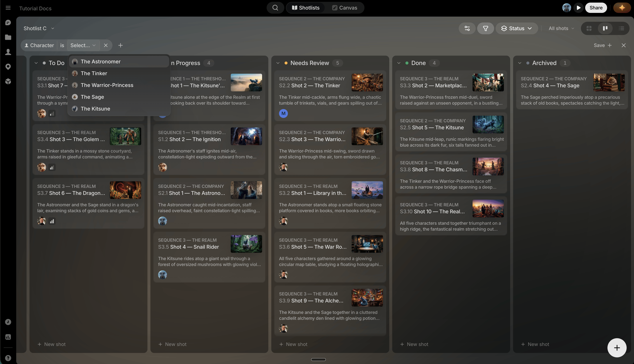The width and height of the screenshot is (634, 364).
Task: Open the 3D cube icon in sidebar
Action: pyautogui.click(x=8, y=81)
